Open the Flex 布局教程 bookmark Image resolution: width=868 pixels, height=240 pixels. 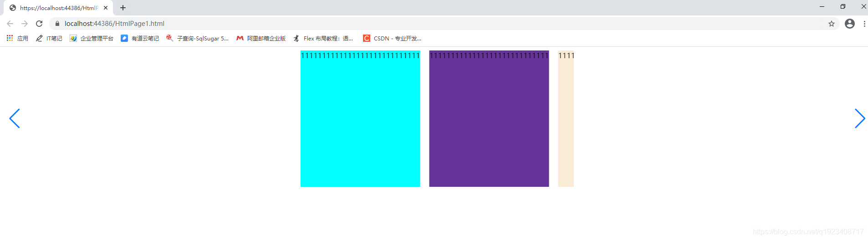pos(323,38)
